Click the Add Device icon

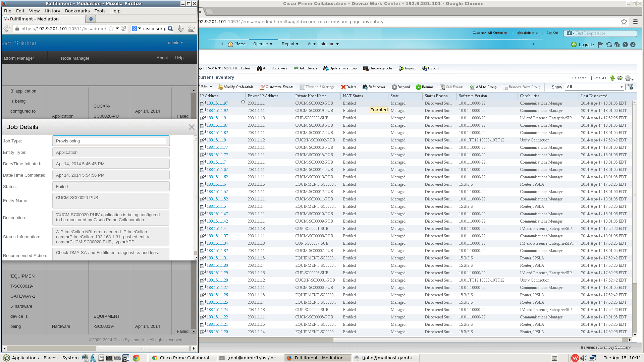(296, 68)
